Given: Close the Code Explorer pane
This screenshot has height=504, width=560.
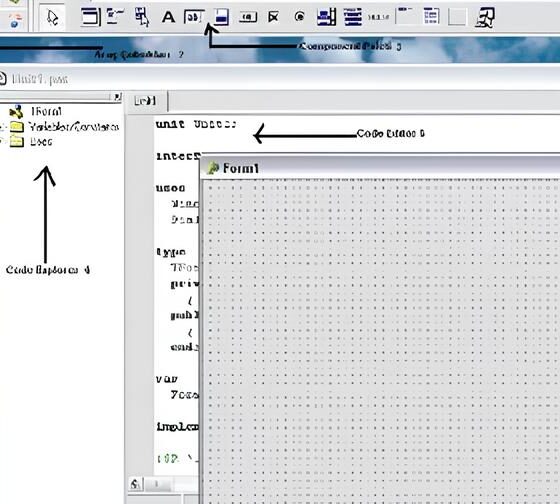Looking at the screenshot, I should tap(117, 96).
